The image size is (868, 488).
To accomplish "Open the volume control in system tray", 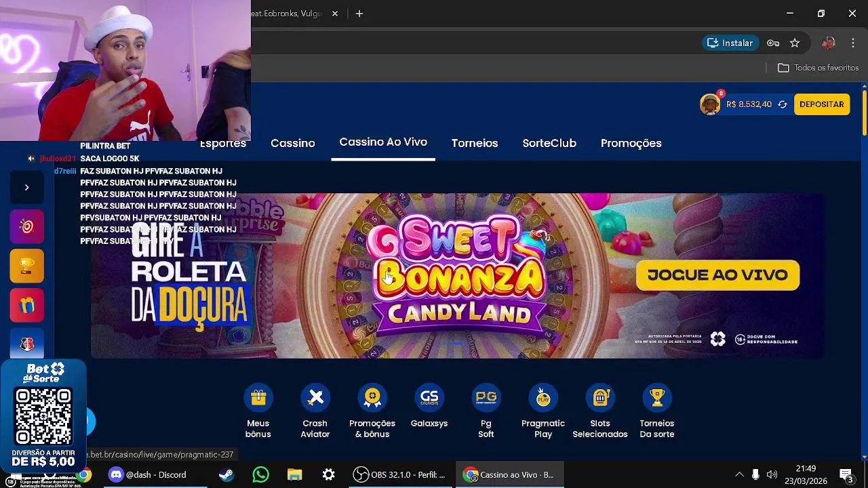I will tap(772, 474).
